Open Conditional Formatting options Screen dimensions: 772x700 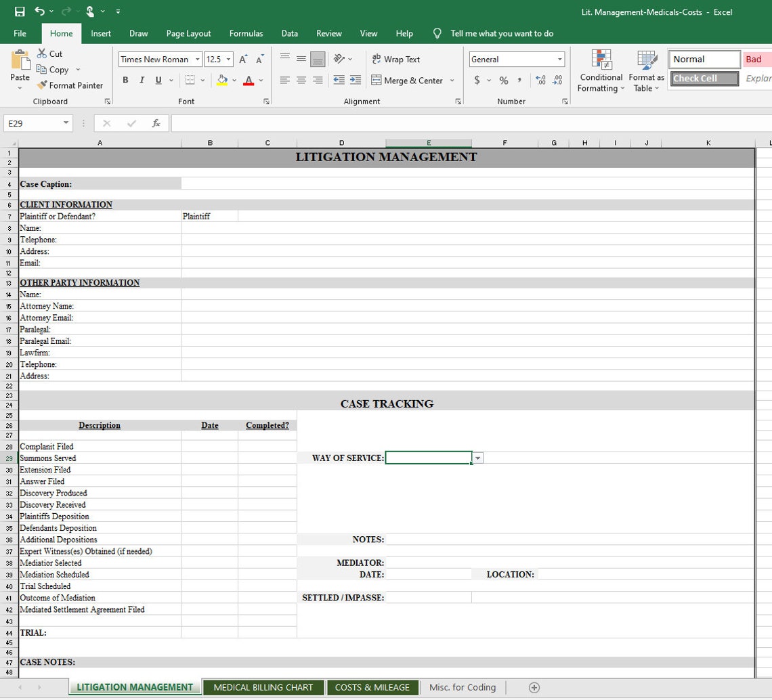point(601,71)
